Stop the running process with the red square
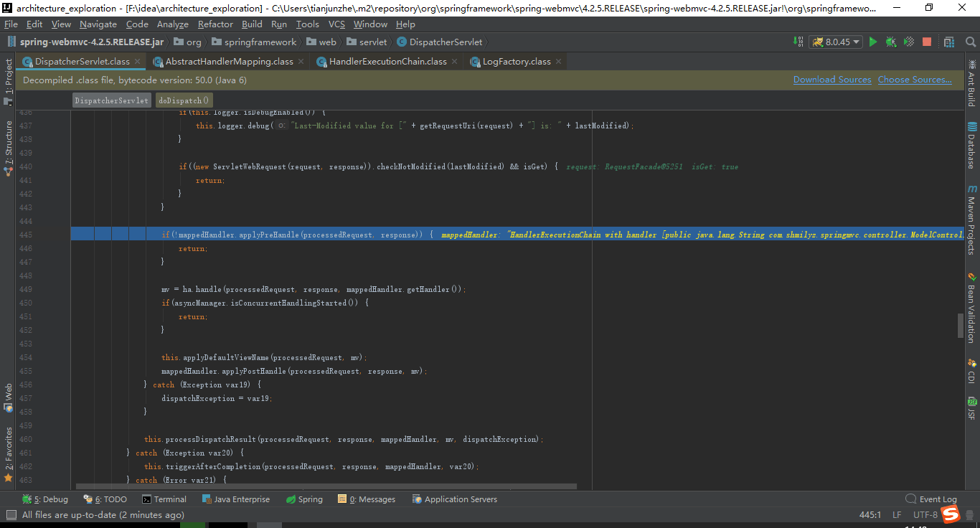 926,42
